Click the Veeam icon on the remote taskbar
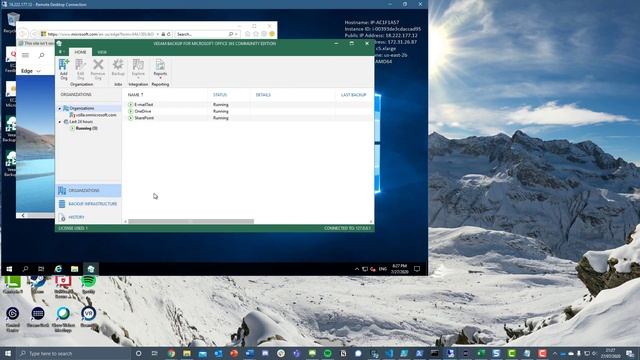The height and width of the screenshot is (360, 640). (91, 269)
